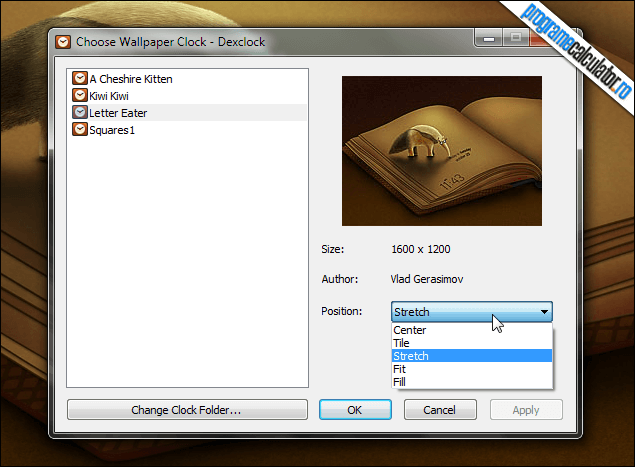Click the Position: label

pos(341,311)
